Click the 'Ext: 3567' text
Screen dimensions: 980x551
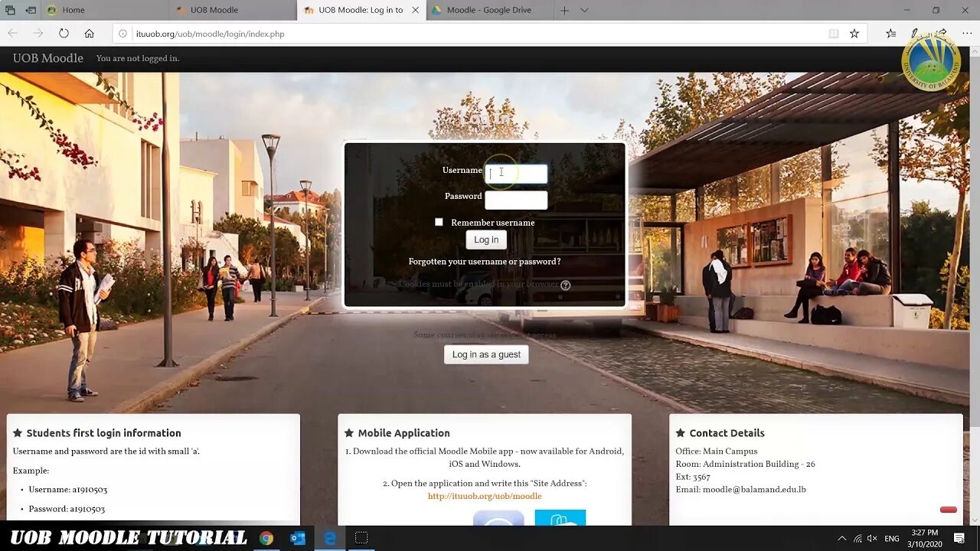(693, 477)
